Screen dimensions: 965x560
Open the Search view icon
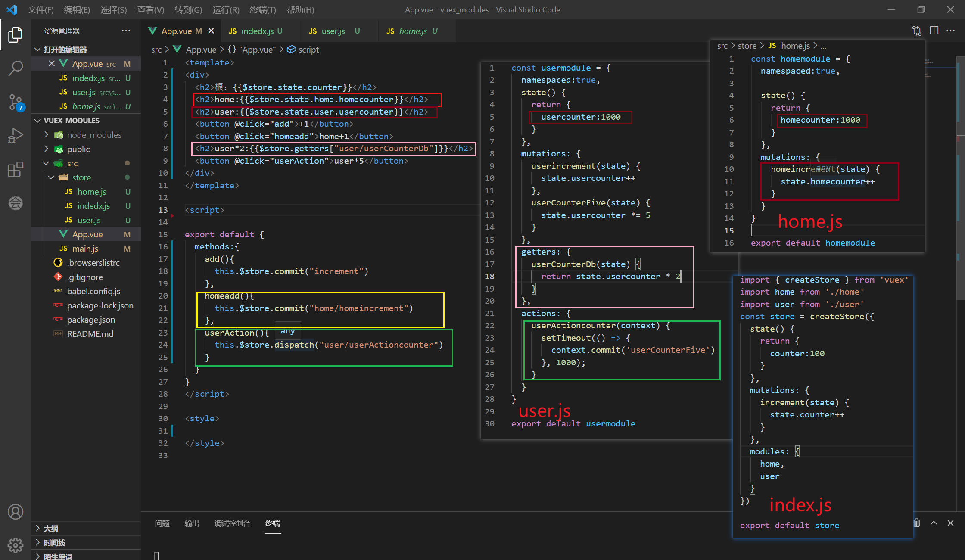point(16,68)
